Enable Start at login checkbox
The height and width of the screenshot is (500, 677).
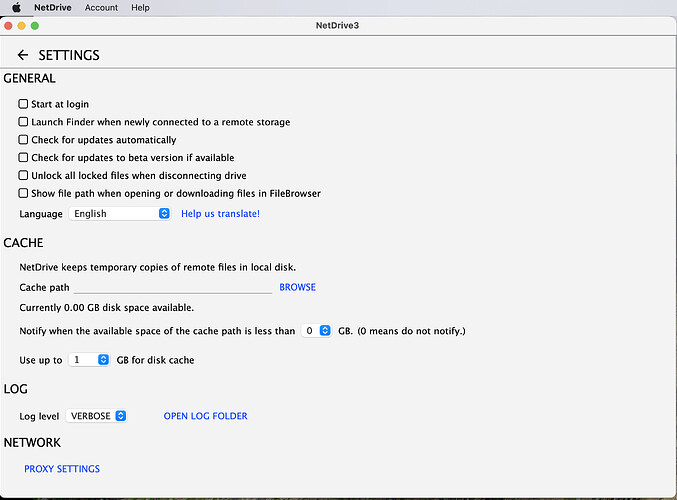tap(23, 104)
